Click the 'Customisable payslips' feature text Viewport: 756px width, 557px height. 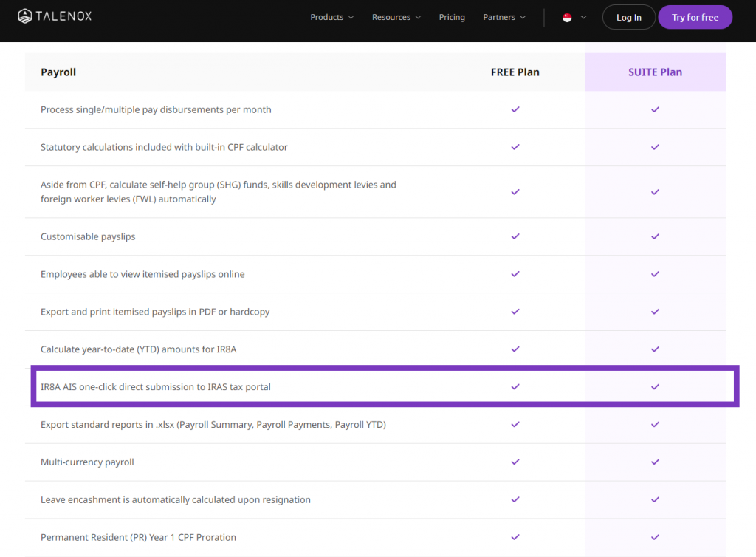(x=88, y=237)
